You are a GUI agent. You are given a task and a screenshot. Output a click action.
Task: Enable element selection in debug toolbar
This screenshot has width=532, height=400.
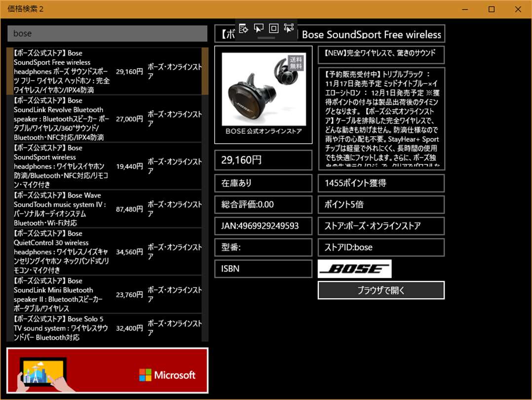point(259,29)
